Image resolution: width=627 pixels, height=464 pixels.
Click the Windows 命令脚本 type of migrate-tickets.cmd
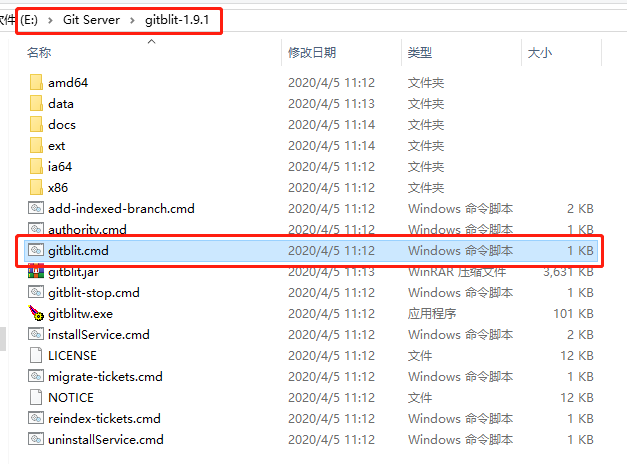(460, 376)
